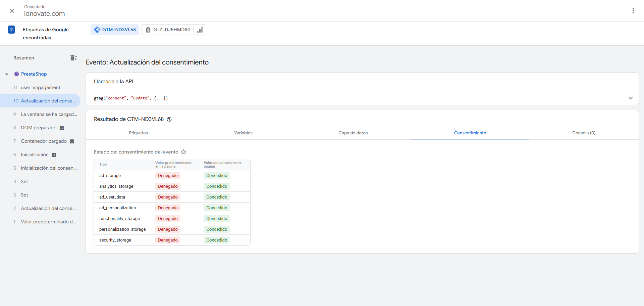
Task: Select the Variables tab
Action: coord(243,133)
